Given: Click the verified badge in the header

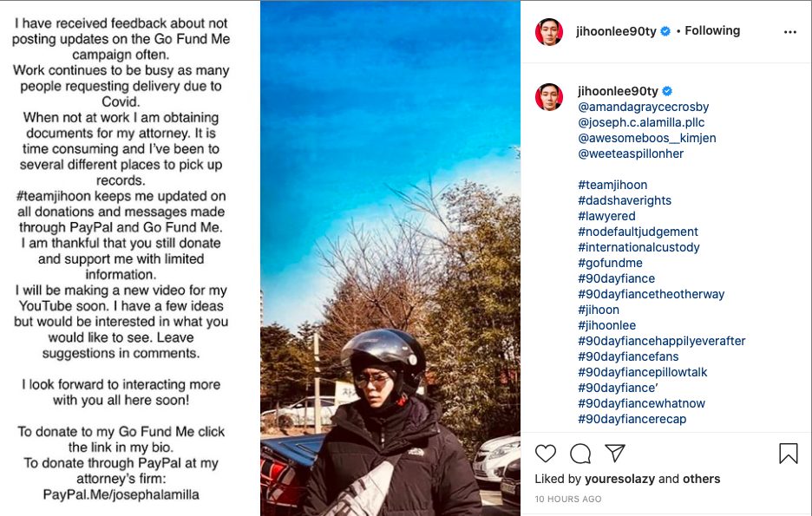Looking at the screenshot, I should point(665,31).
